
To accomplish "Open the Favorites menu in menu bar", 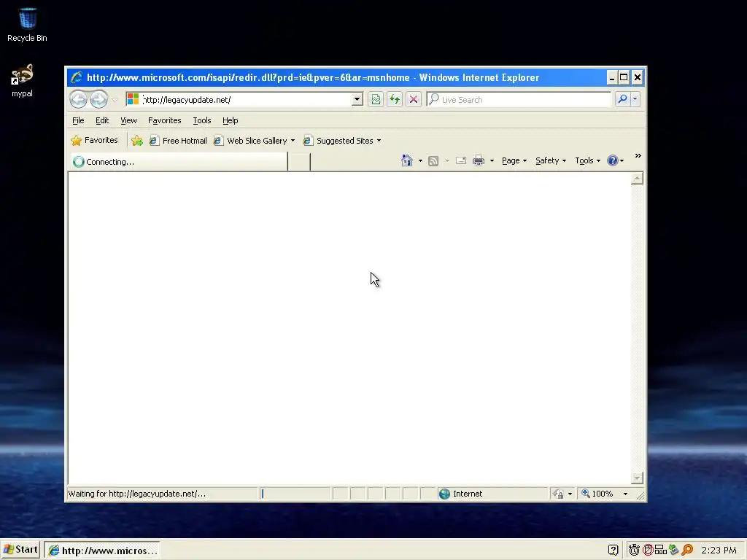I will point(164,120).
